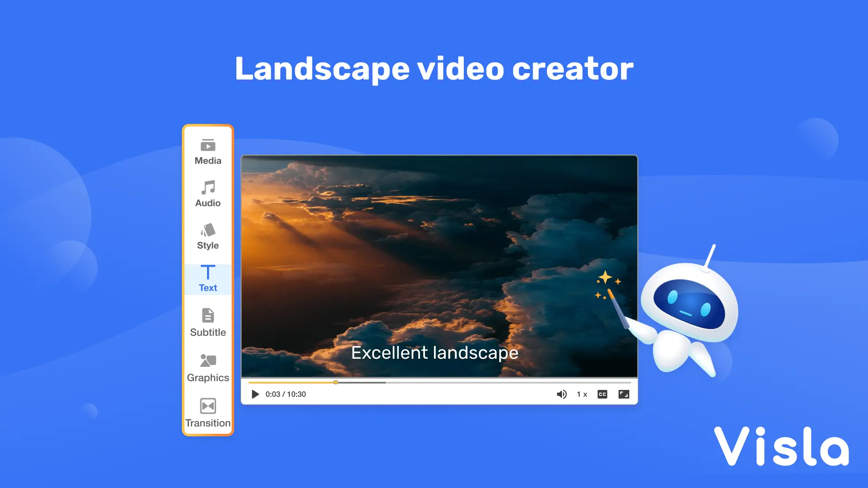Select the Style tool

pyautogui.click(x=208, y=236)
